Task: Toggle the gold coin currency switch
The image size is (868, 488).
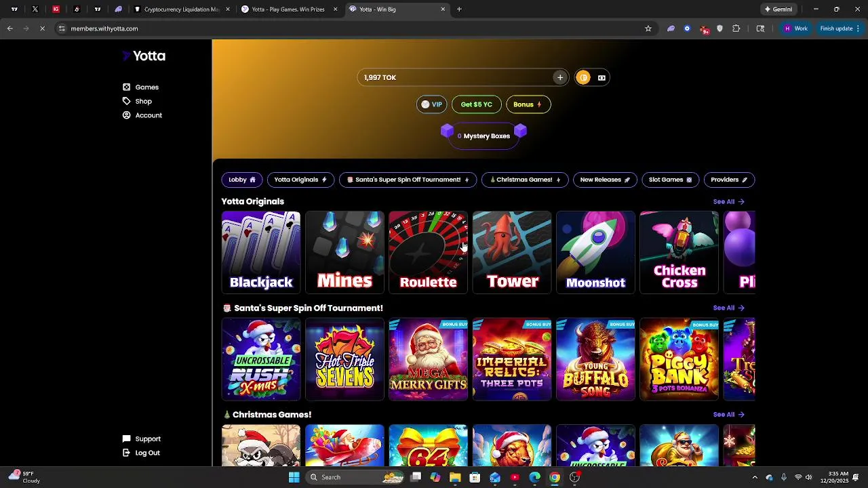Action: point(583,77)
